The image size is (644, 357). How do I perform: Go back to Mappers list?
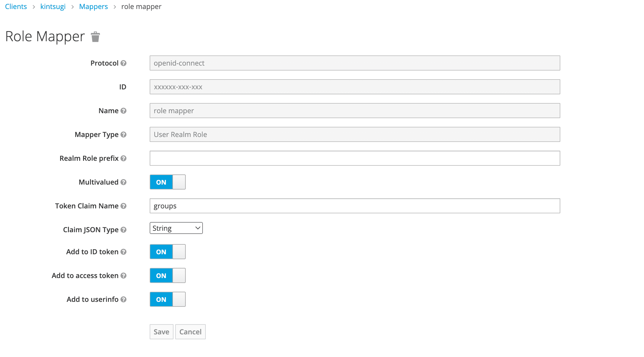[x=93, y=6]
